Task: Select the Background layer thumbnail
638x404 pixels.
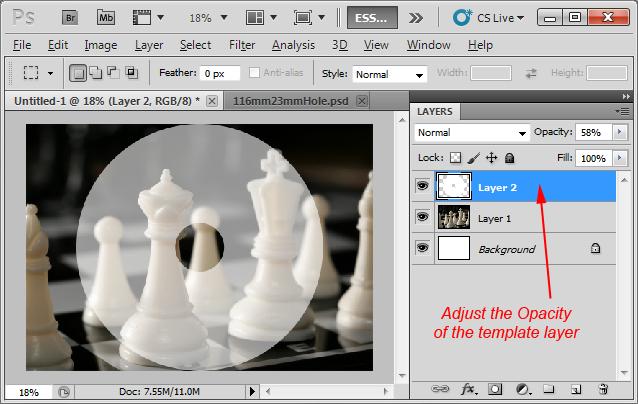Action: [454, 248]
